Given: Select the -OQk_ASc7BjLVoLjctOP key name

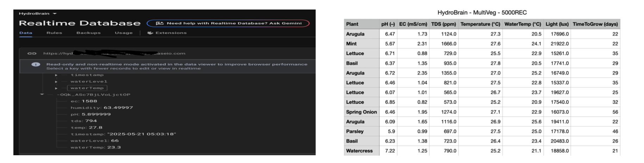Looking at the screenshot, I should [x=94, y=95].
